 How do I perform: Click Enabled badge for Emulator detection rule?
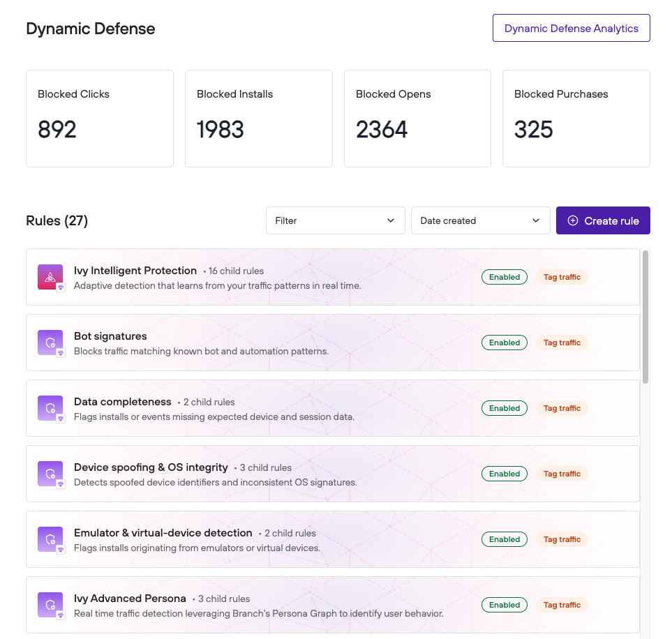(504, 539)
